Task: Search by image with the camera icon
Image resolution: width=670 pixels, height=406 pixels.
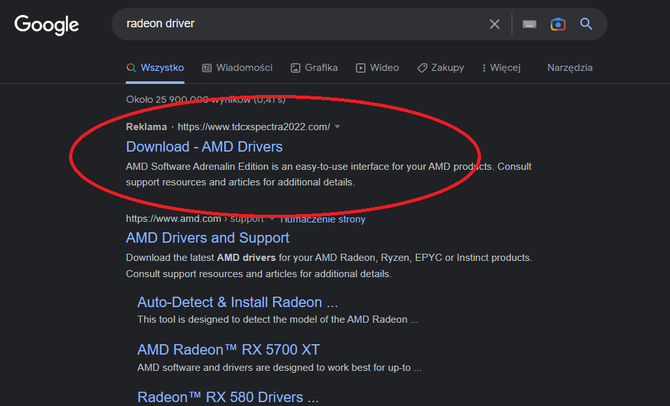Action: pyautogui.click(x=558, y=24)
